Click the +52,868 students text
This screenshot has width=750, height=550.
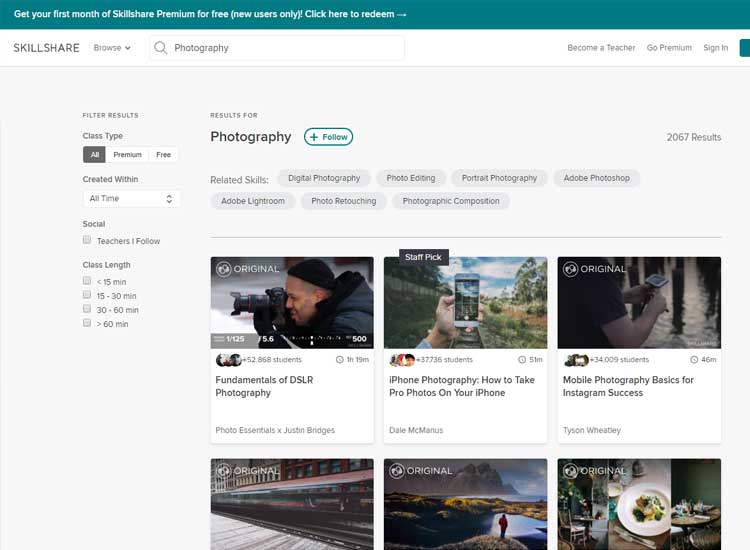coord(272,360)
